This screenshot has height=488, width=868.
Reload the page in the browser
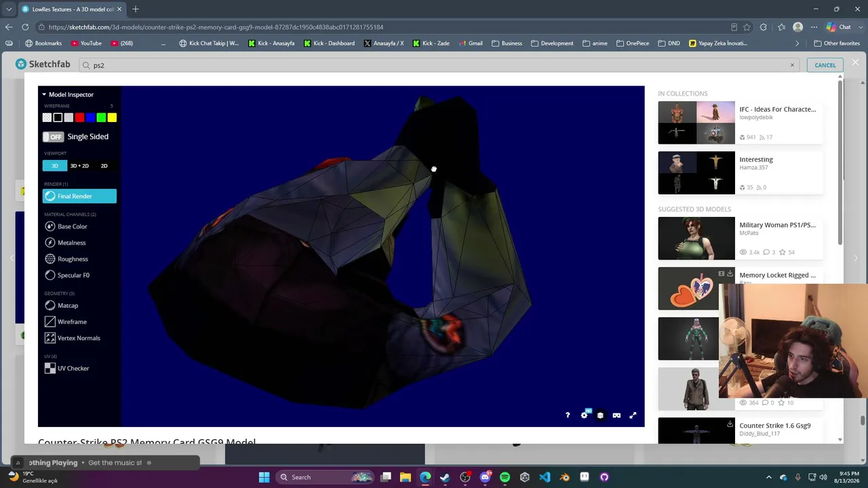pyautogui.click(x=25, y=27)
